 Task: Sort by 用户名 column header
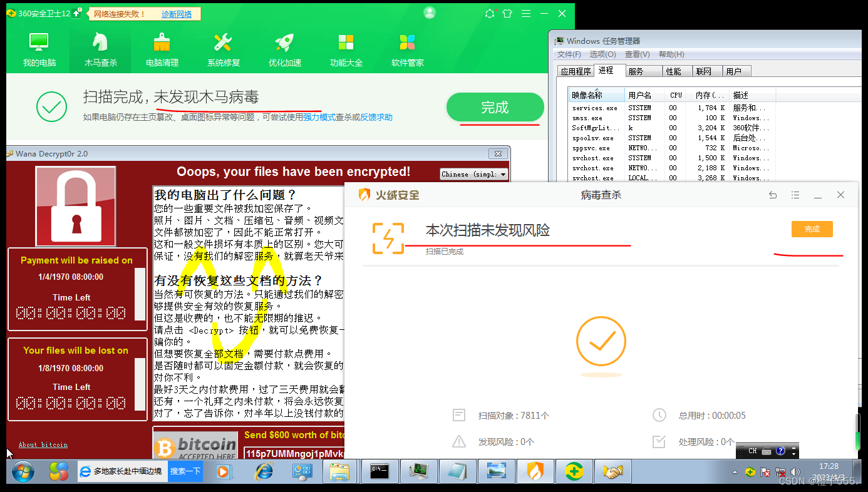coord(645,95)
